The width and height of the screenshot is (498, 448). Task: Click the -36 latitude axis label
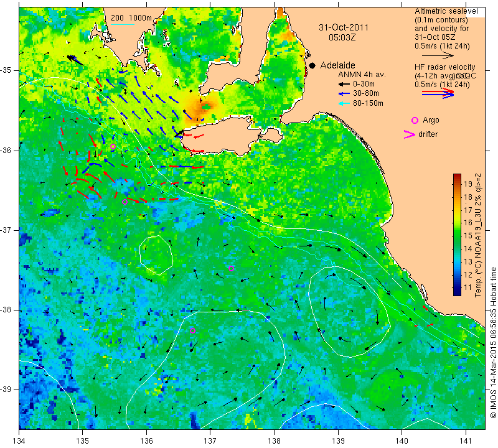6,150
